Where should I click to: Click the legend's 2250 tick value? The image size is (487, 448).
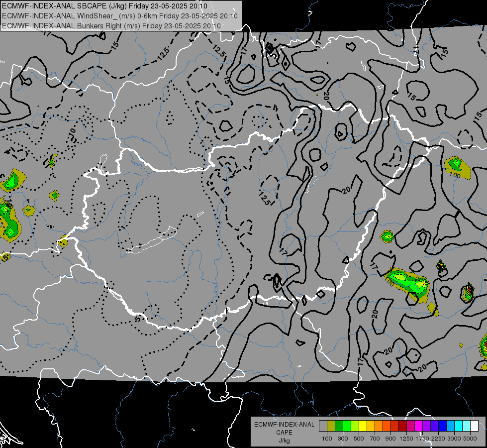tap(438, 439)
